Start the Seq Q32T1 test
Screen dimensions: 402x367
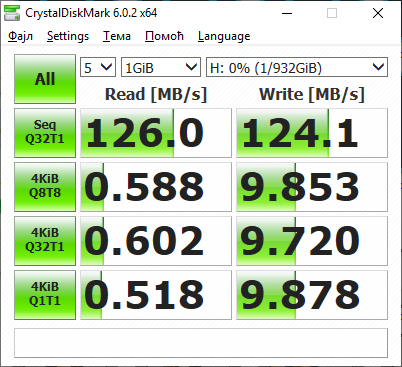point(45,133)
